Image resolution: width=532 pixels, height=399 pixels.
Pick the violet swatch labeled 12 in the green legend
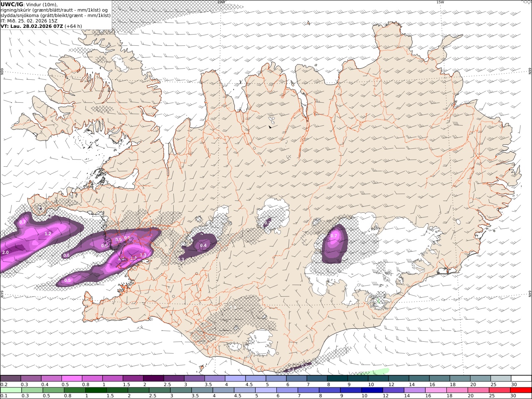393,390
